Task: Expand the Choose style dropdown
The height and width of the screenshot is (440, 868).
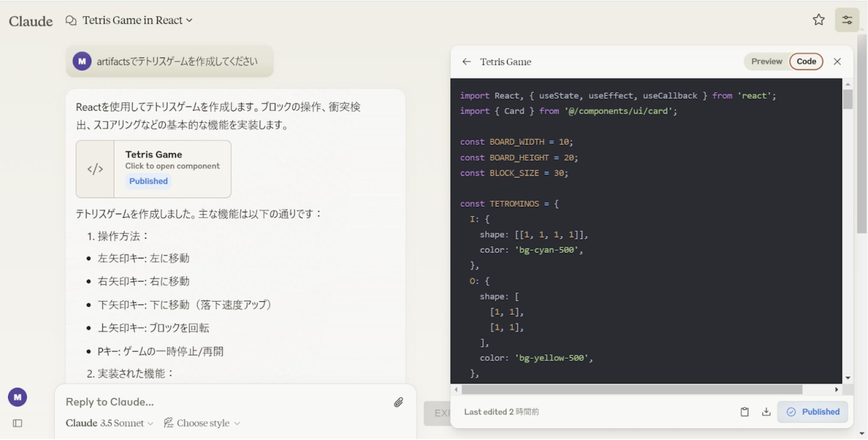Action: pos(202,423)
